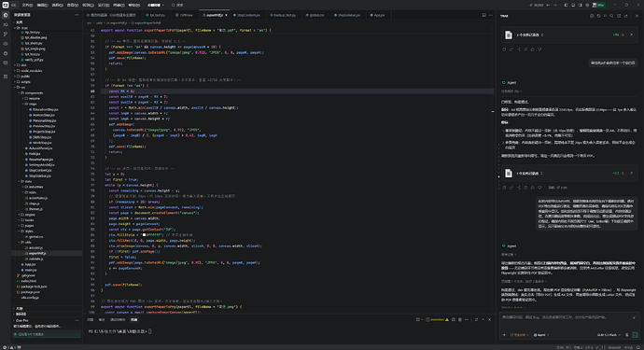Open package.json in file tree

tap(31, 292)
